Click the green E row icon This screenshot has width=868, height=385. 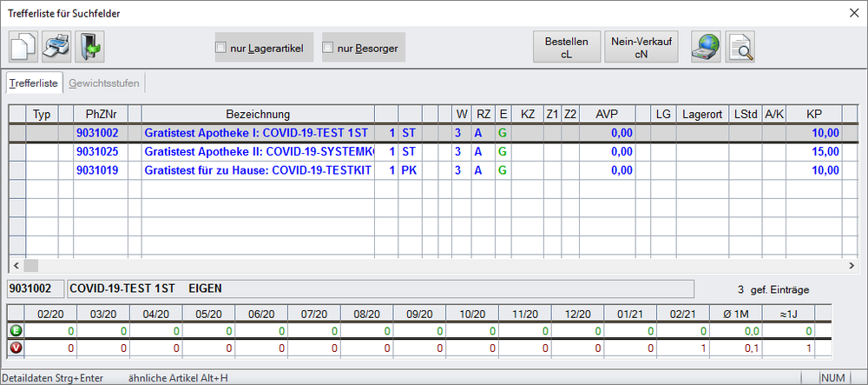[16, 331]
